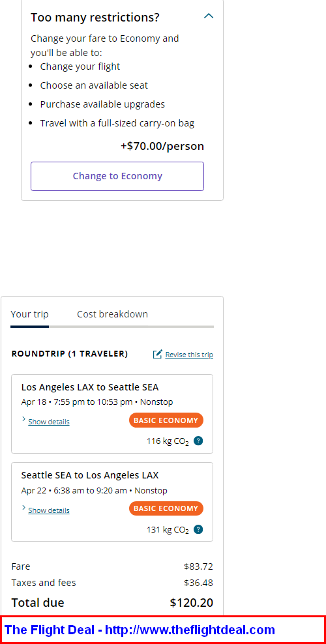This screenshot has width=326, height=644.
Task: Click the Change to Economy button
Action: (x=117, y=176)
